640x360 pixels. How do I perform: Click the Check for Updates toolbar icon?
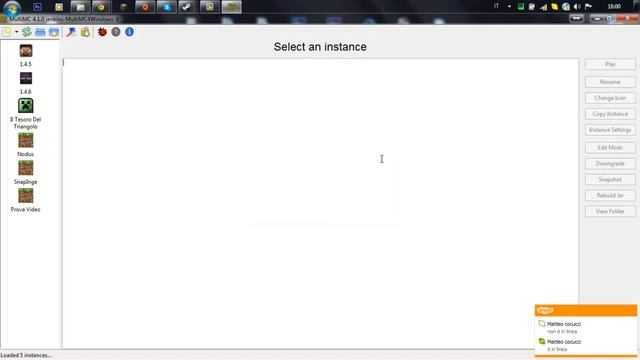(x=85, y=32)
